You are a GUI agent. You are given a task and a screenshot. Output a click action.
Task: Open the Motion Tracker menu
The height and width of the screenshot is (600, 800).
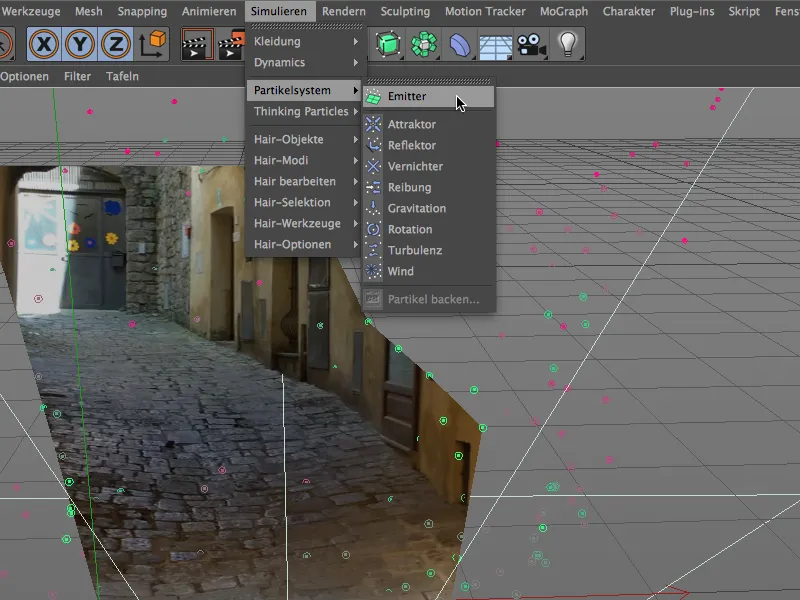pos(485,11)
